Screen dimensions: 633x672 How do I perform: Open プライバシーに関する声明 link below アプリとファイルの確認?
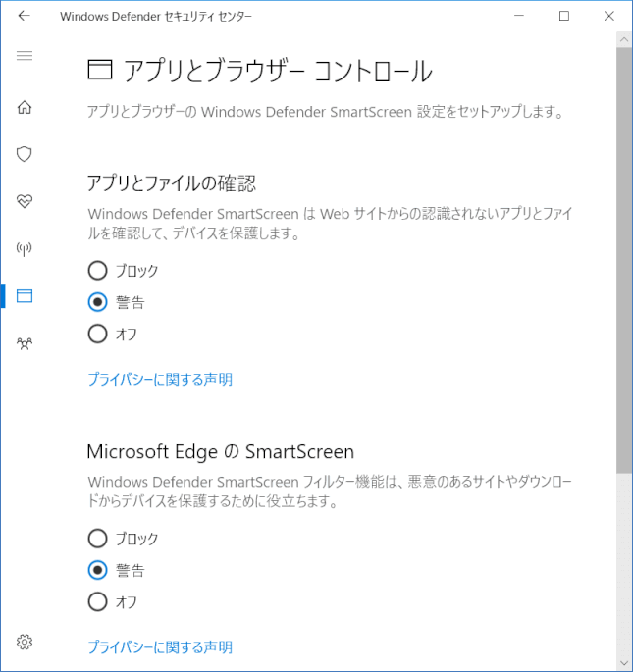pyautogui.click(x=160, y=380)
